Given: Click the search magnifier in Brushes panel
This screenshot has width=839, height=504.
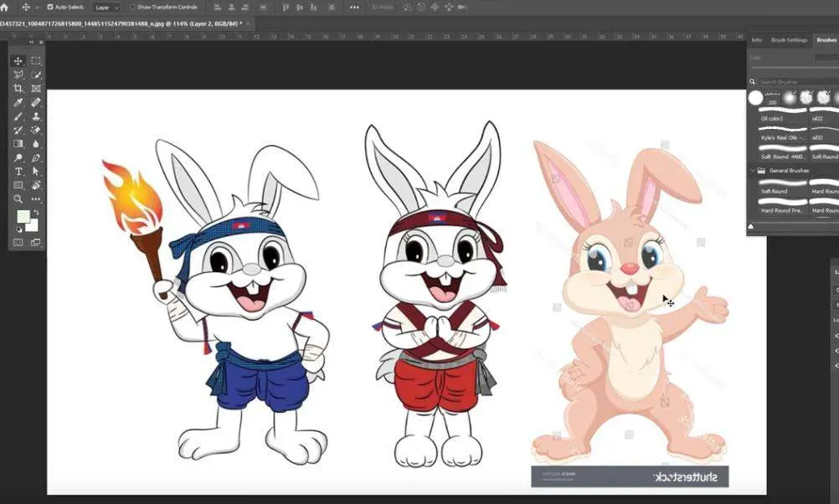Looking at the screenshot, I should [752, 82].
